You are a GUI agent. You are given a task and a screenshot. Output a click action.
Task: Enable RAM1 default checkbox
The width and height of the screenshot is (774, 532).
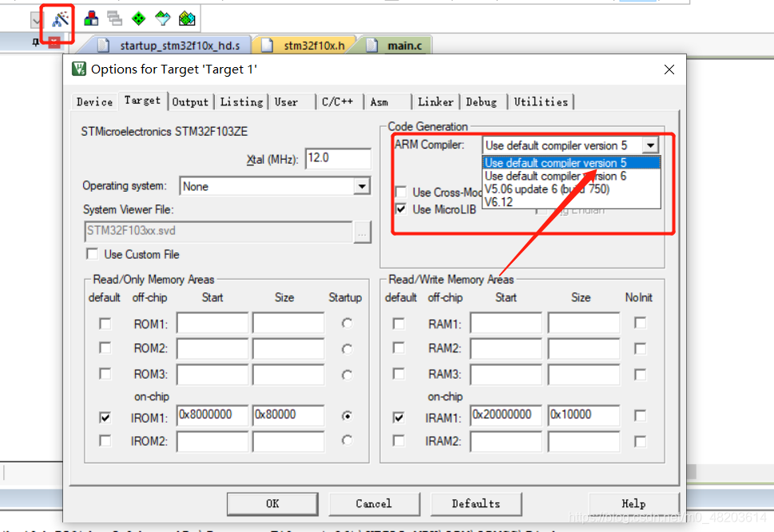[399, 324]
